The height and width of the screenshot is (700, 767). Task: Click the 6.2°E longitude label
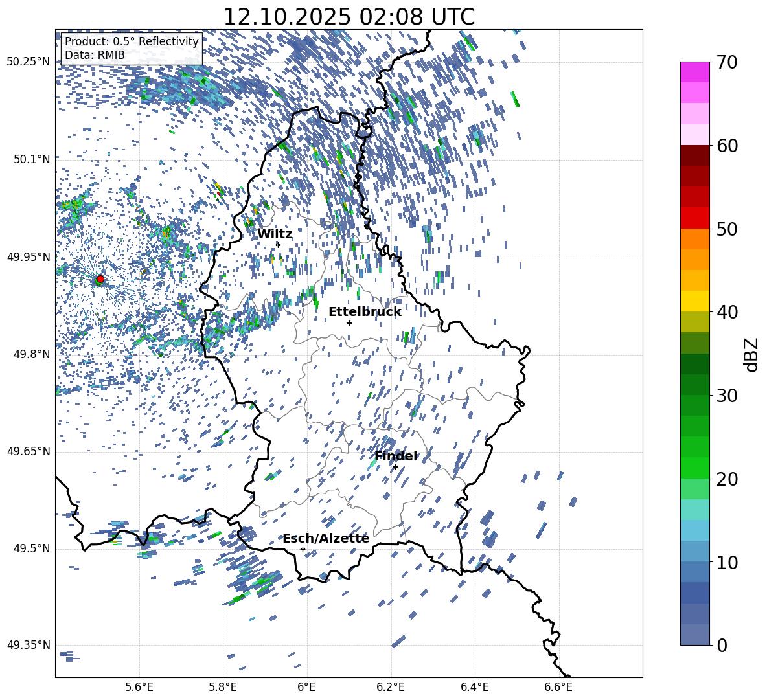coord(391,687)
